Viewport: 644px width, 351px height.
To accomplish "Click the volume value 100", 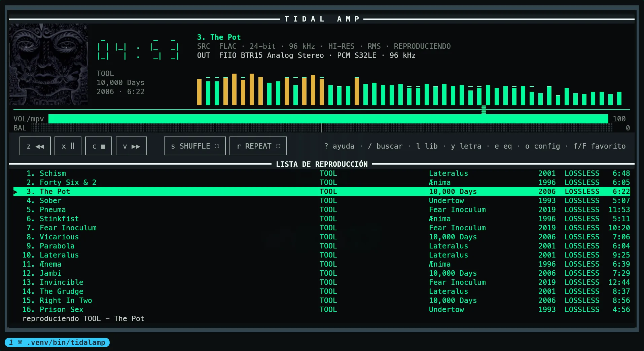I will tap(619, 119).
